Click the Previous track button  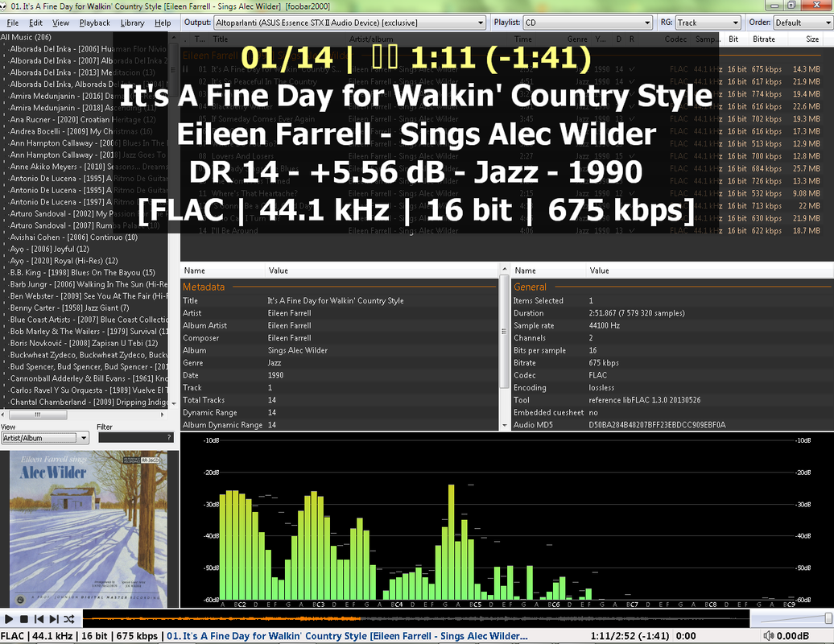tap(39, 619)
